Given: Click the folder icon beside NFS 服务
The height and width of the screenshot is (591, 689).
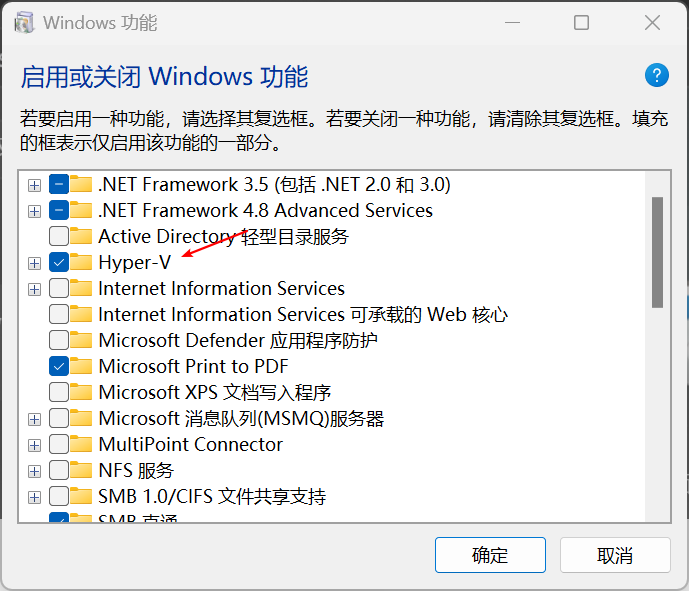Looking at the screenshot, I should coord(82,470).
